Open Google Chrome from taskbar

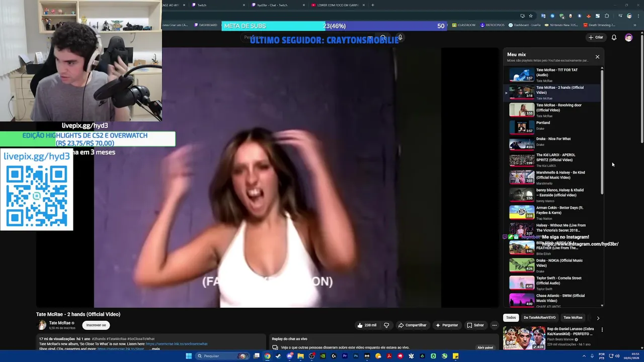click(x=268, y=356)
